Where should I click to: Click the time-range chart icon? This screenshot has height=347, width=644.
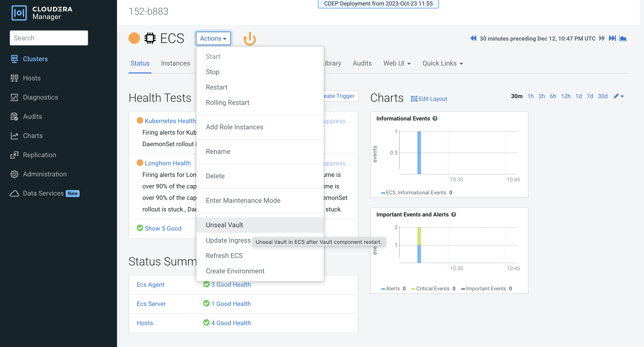pyautogui.click(x=623, y=38)
